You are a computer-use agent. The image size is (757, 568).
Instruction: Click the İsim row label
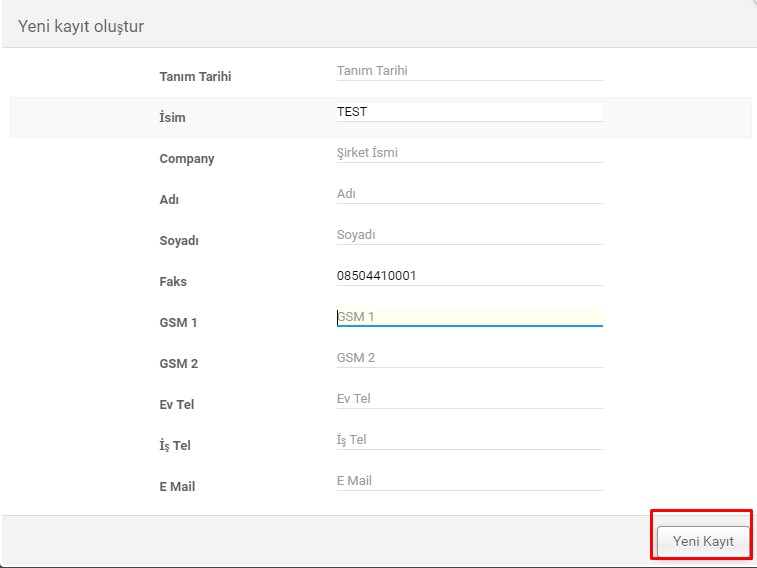(x=172, y=117)
